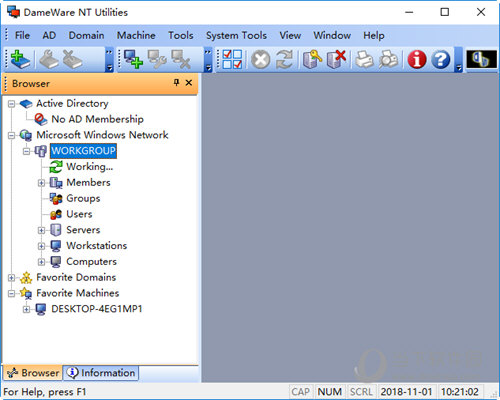Select the WORKGROUP tree item
Viewport: 500px width, 400px height.
[x=83, y=151]
